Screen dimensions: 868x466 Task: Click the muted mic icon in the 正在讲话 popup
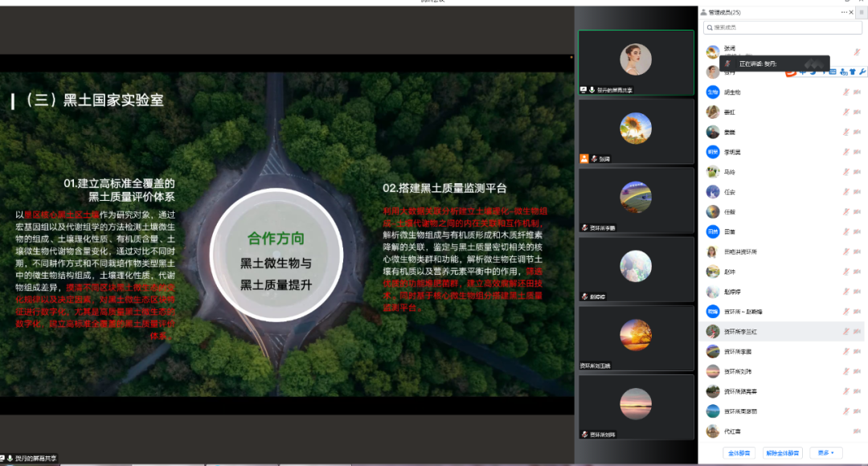727,63
